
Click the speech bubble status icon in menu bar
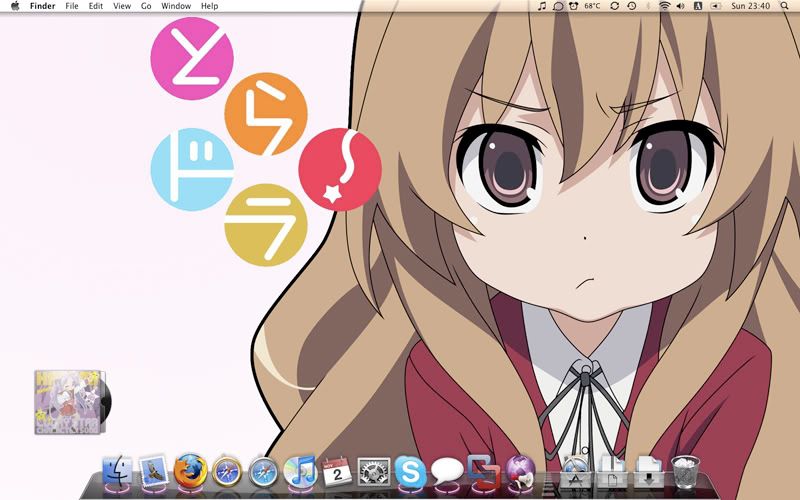(x=558, y=6)
